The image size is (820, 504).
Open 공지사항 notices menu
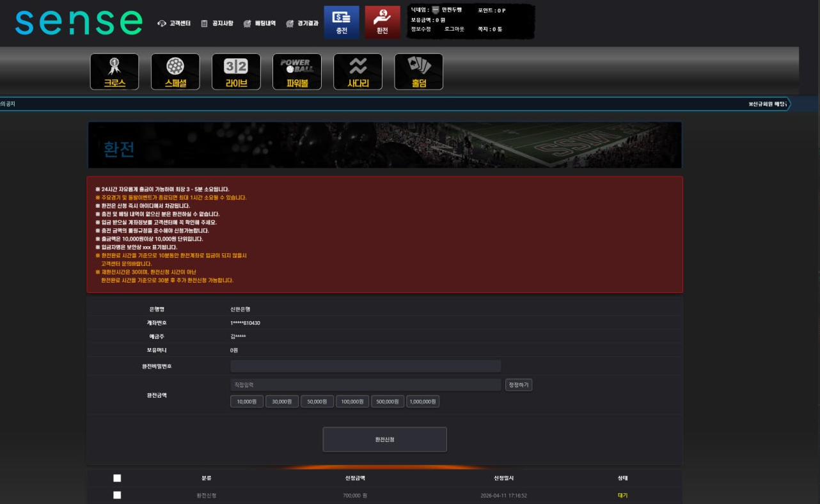(x=217, y=24)
